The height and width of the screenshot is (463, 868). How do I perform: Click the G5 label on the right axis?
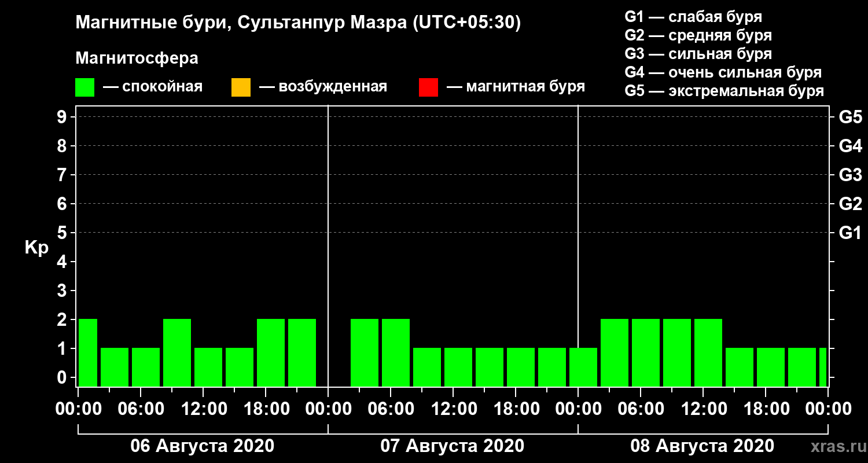[851, 117]
